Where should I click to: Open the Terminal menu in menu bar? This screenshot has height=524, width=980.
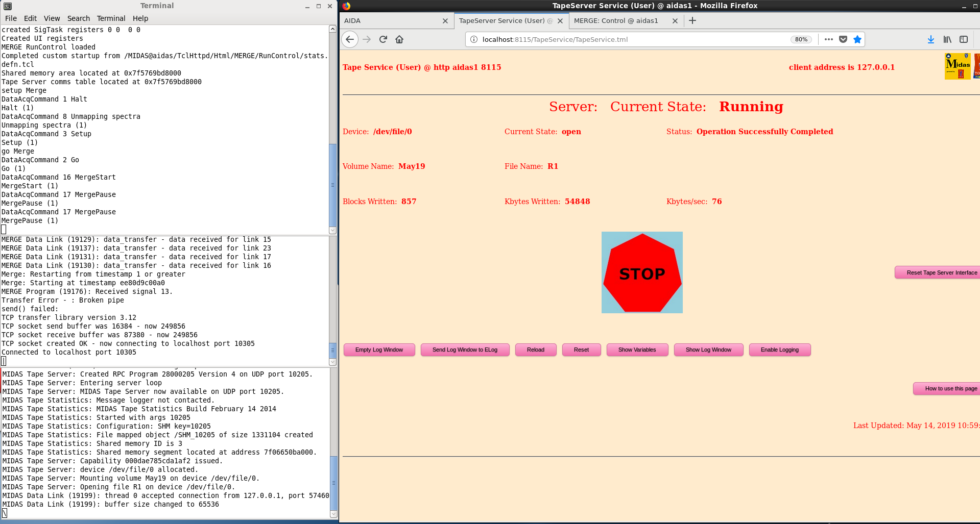pyautogui.click(x=111, y=18)
